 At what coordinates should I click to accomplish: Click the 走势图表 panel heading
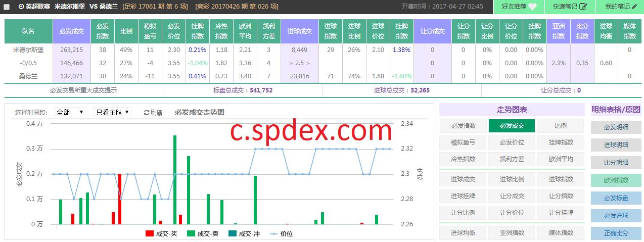click(512, 110)
